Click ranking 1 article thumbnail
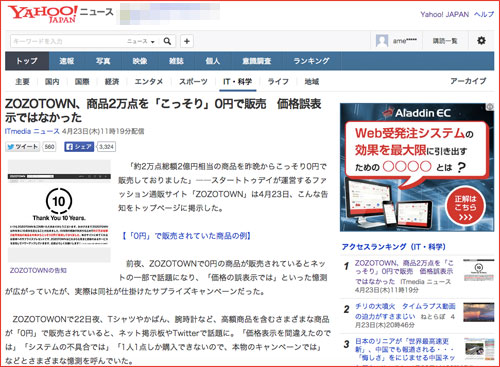Viewport: 500px width, 367px height. (479, 270)
